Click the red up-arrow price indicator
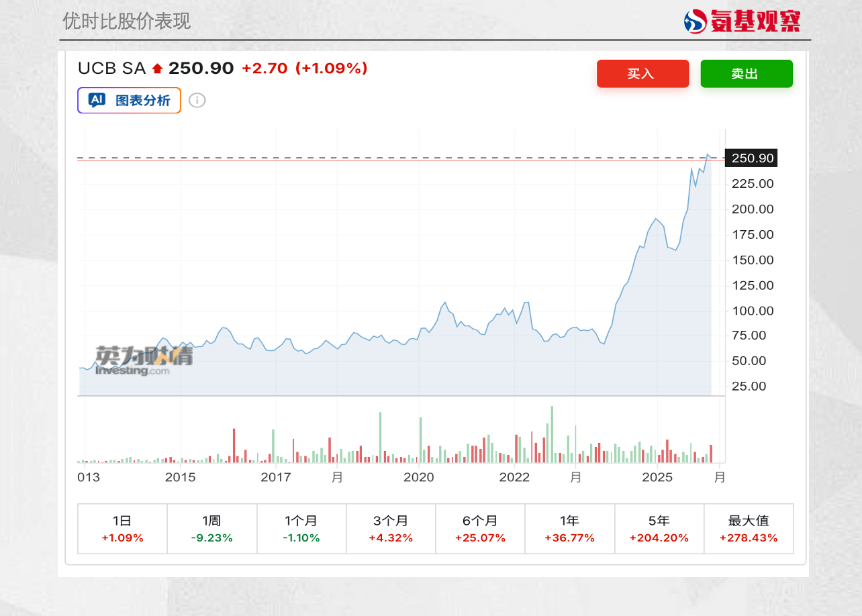 point(158,68)
